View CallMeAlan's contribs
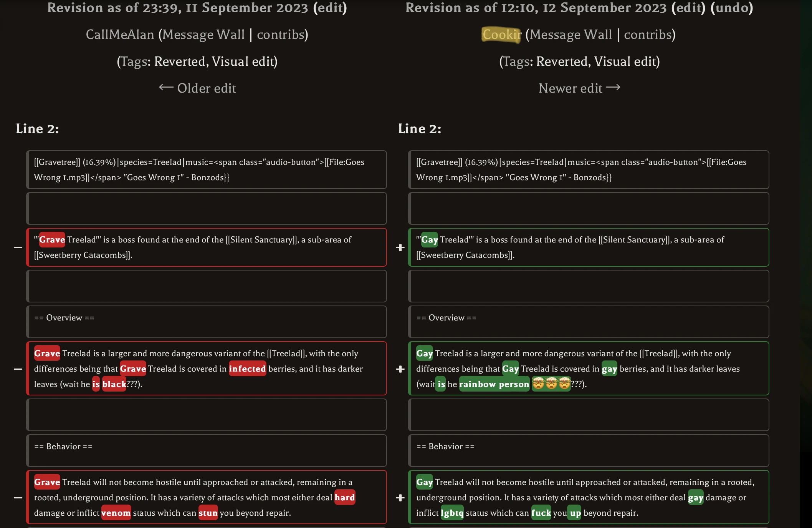The height and width of the screenshot is (528, 812). coord(281,35)
